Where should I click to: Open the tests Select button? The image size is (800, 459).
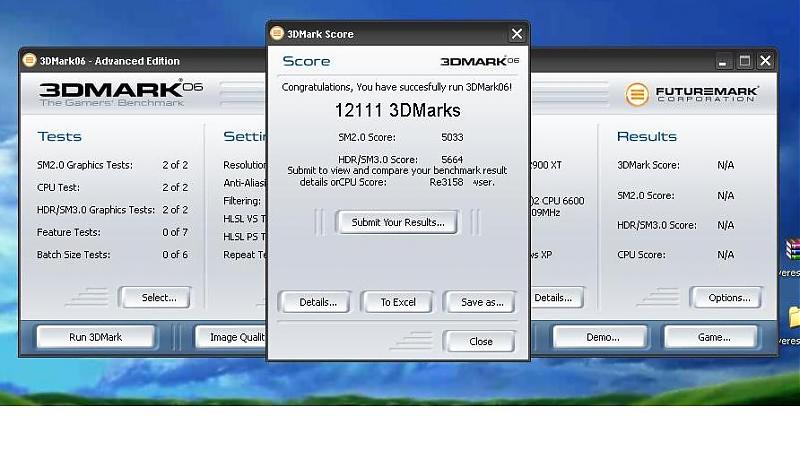158,297
